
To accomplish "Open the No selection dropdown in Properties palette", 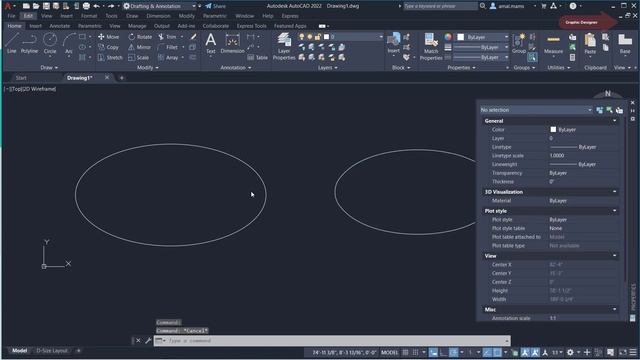I will [x=536, y=110].
